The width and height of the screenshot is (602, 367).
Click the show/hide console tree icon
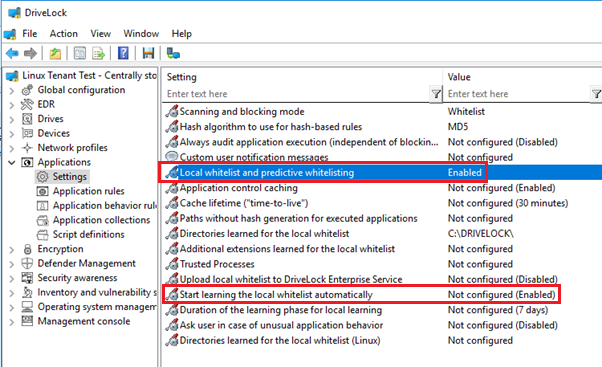pyautogui.click(x=79, y=53)
